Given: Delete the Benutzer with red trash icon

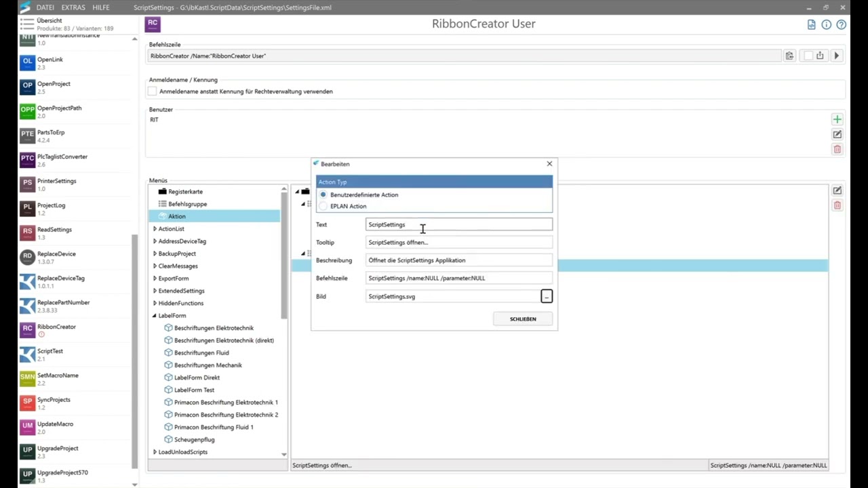Looking at the screenshot, I should tap(837, 149).
